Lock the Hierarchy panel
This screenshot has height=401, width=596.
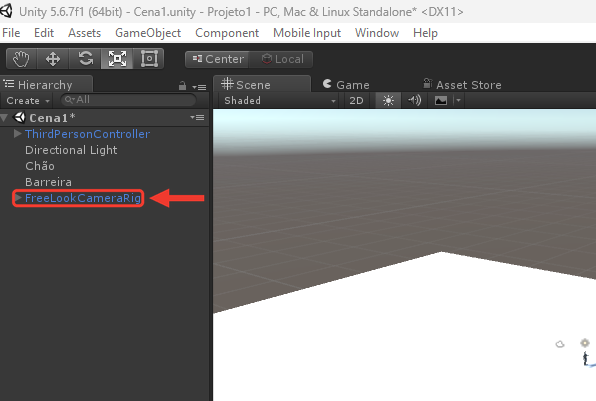(182, 86)
